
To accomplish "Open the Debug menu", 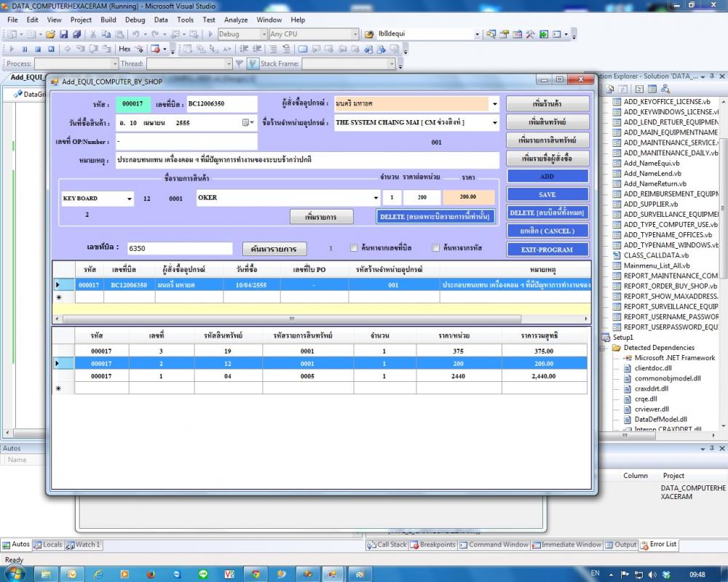I will [135, 20].
